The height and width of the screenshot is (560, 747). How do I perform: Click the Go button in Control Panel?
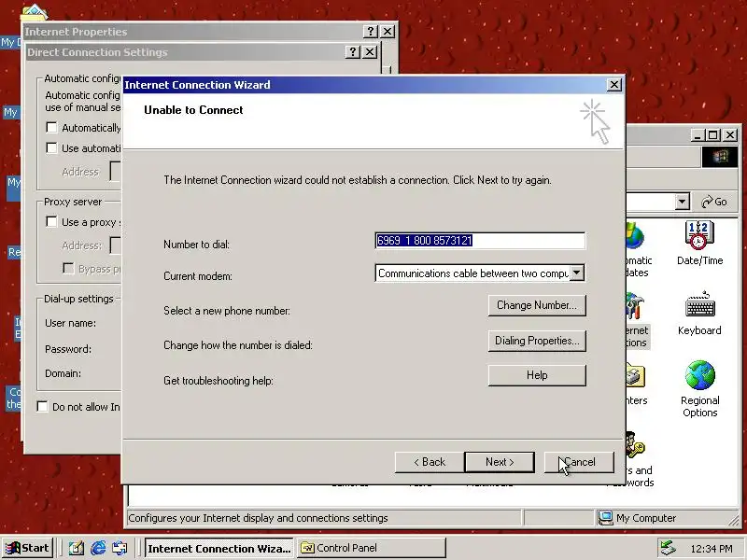(714, 202)
